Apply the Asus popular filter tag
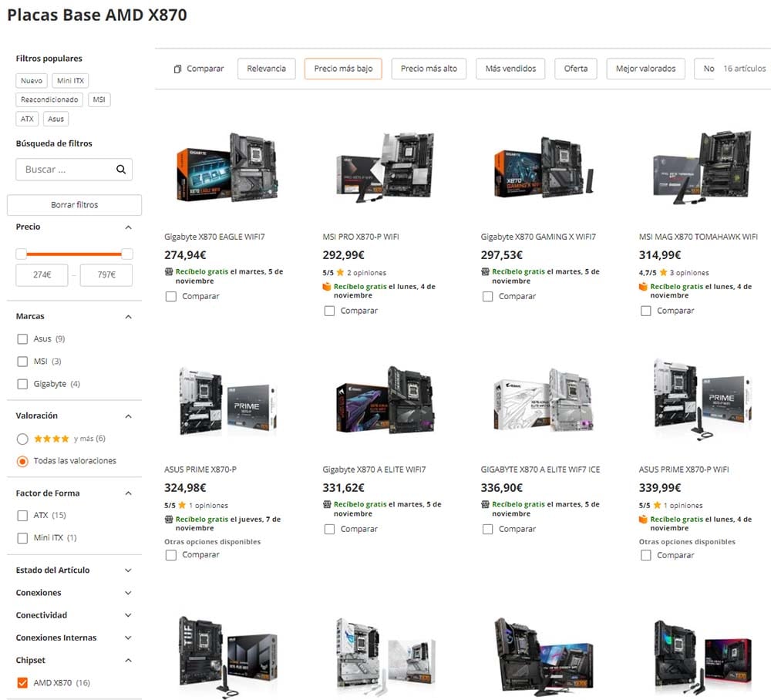 (x=56, y=119)
